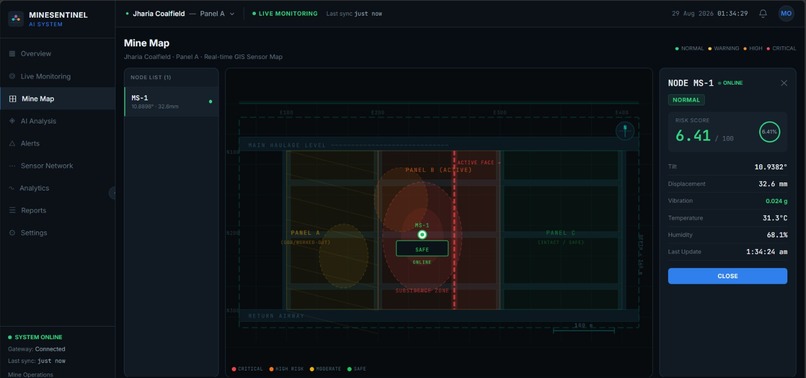Click the Settings gear icon
The width and height of the screenshot is (806, 378).
click(x=12, y=233)
